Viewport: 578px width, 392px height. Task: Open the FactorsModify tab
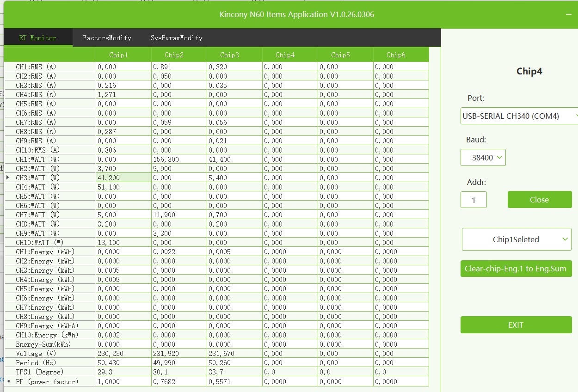click(107, 38)
